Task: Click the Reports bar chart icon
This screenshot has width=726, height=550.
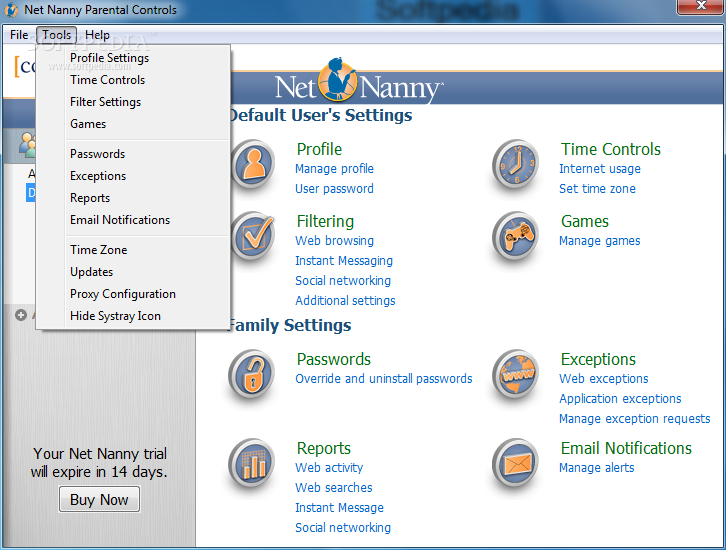Action: [251, 463]
